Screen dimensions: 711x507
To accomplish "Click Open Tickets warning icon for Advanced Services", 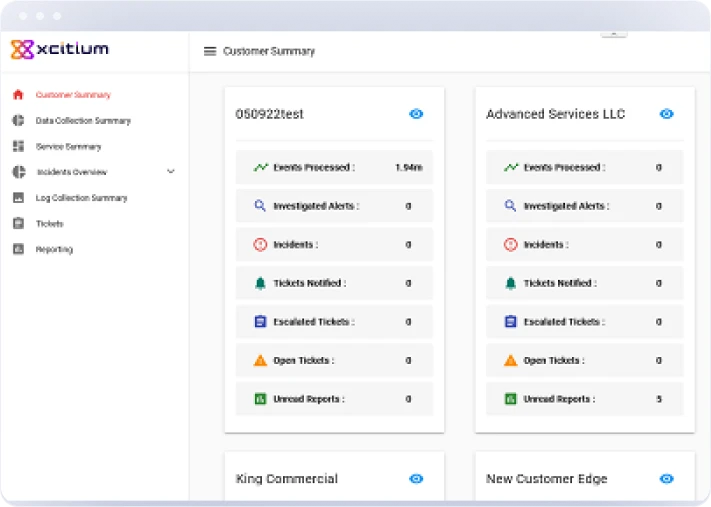I will [x=510, y=360].
